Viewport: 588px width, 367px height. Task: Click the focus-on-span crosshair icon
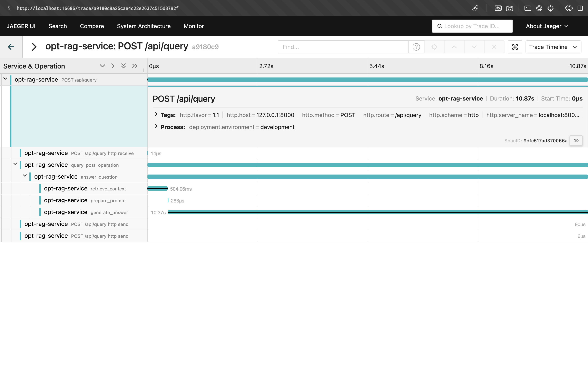pyautogui.click(x=434, y=47)
